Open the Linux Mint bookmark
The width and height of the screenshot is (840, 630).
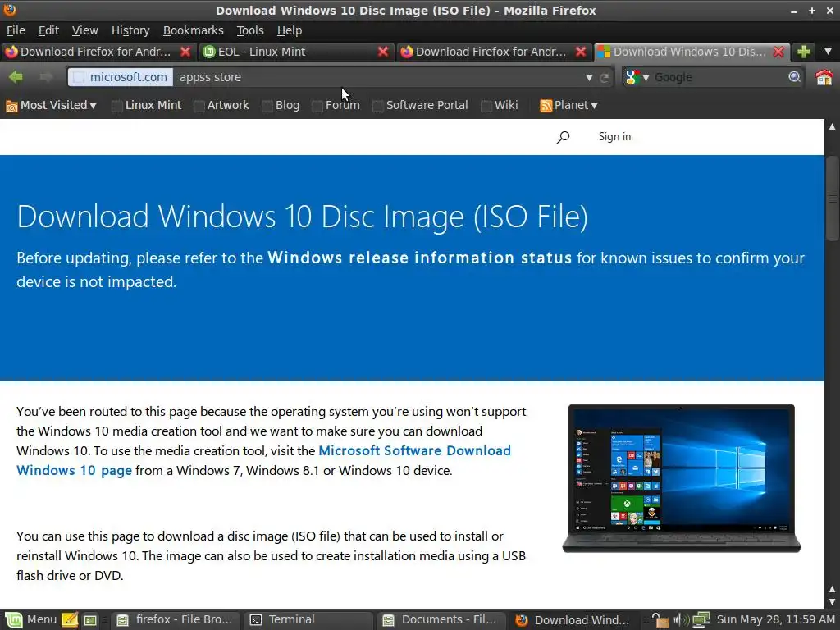(146, 106)
